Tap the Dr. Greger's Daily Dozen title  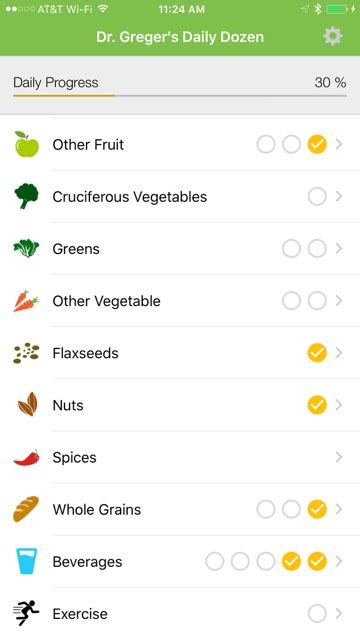(180, 37)
